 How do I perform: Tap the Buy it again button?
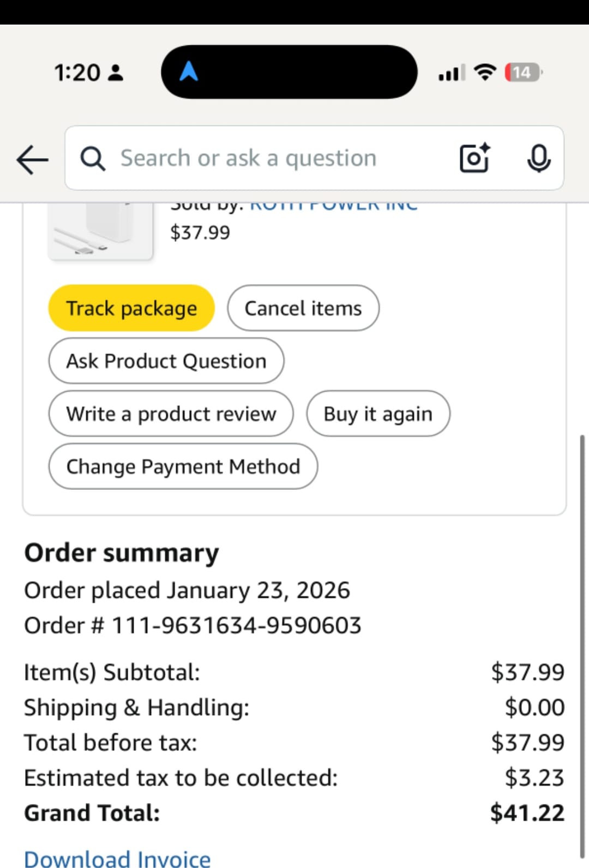[x=378, y=414]
